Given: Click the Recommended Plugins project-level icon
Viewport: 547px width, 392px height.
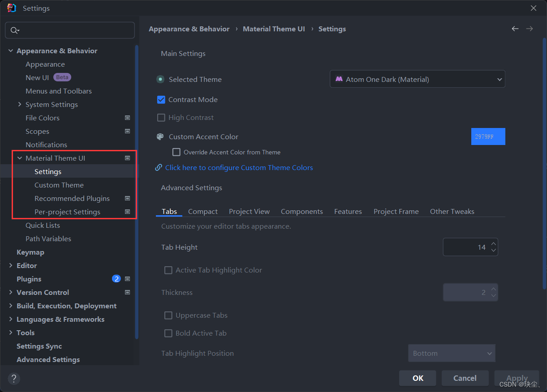Looking at the screenshot, I should pos(127,198).
